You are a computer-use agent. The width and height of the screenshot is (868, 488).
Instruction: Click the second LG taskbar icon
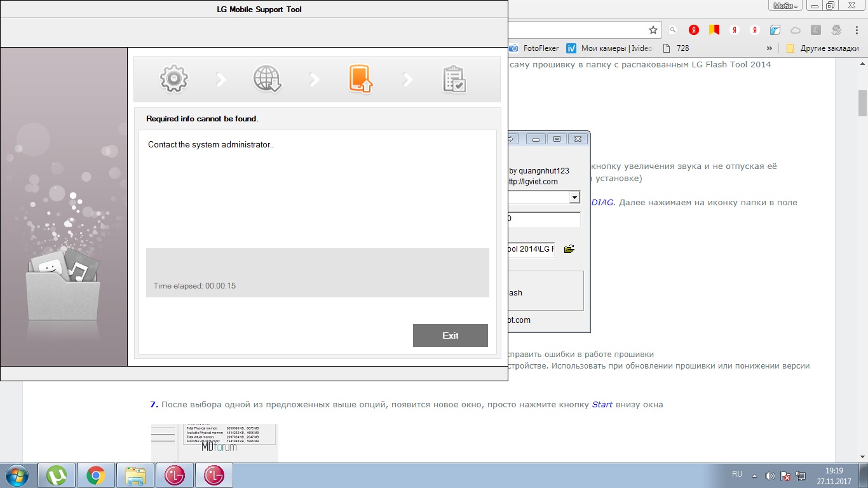pos(214,475)
